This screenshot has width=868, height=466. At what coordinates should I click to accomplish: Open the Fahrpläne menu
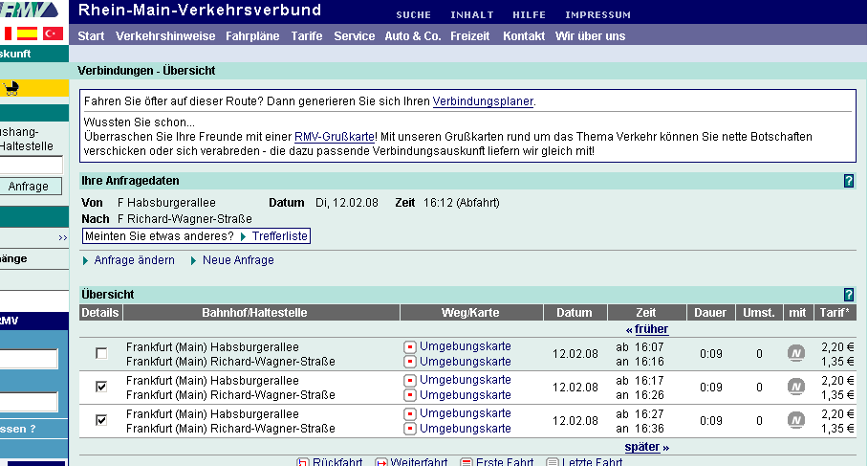point(252,36)
